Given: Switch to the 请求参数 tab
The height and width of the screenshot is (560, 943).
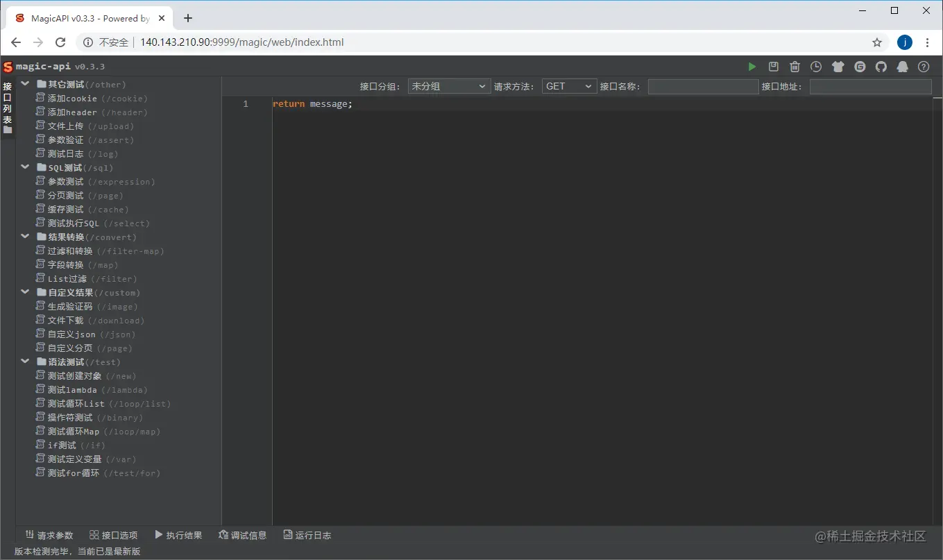Looking at the screenshot, I should click(x=49, y=535).
